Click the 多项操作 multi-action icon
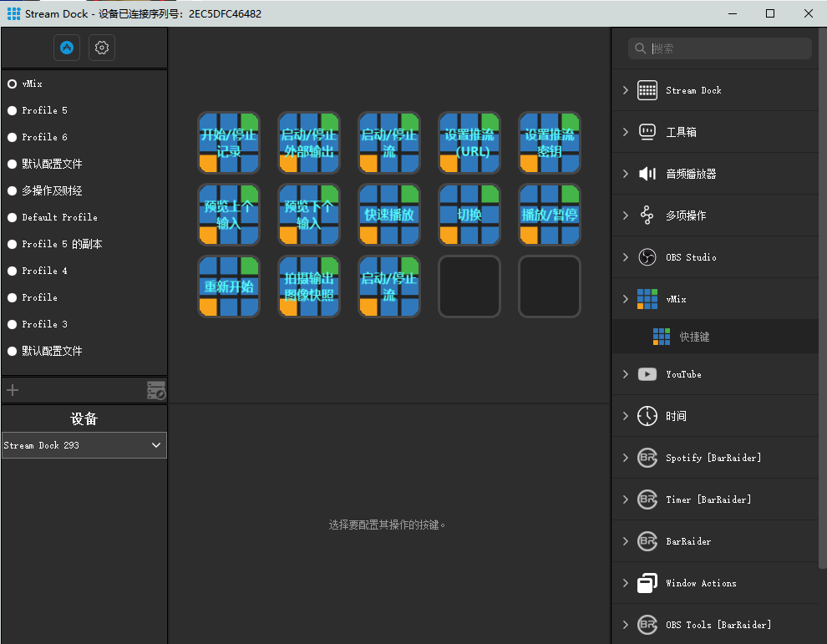 [647, 216]
